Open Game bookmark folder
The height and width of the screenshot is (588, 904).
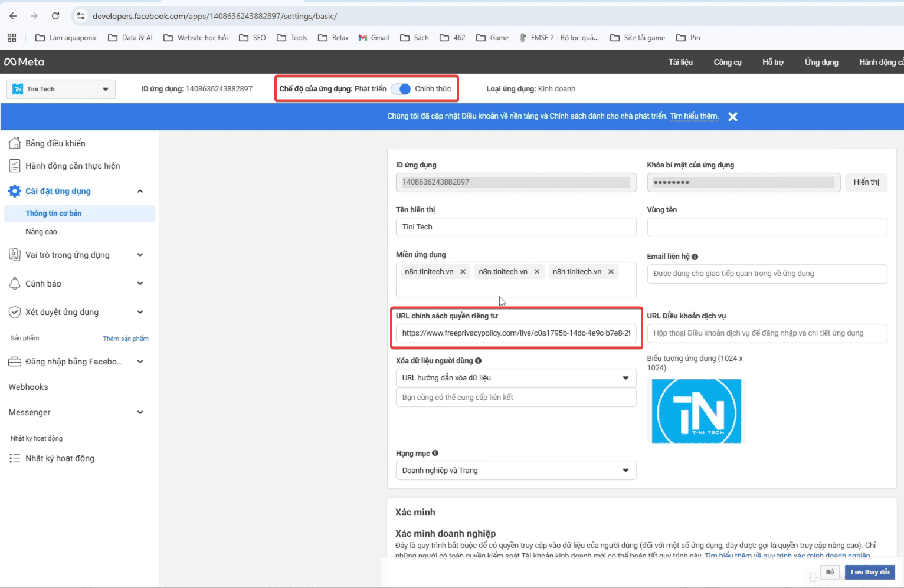point(492,38)
